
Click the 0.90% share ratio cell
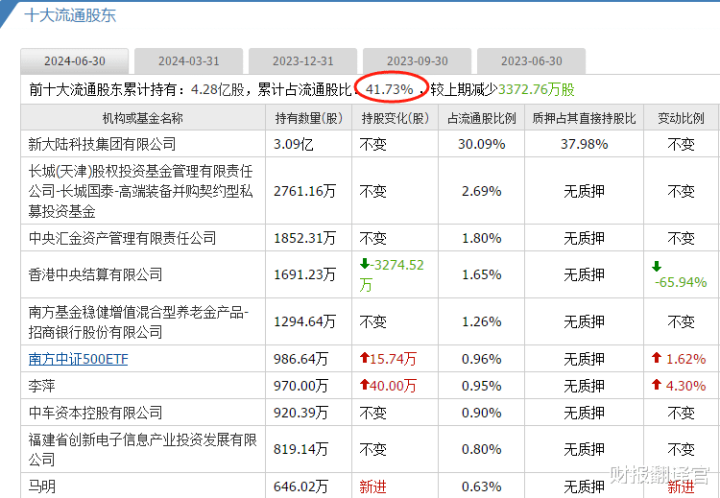pyautogui.click(x=481, y=413)
